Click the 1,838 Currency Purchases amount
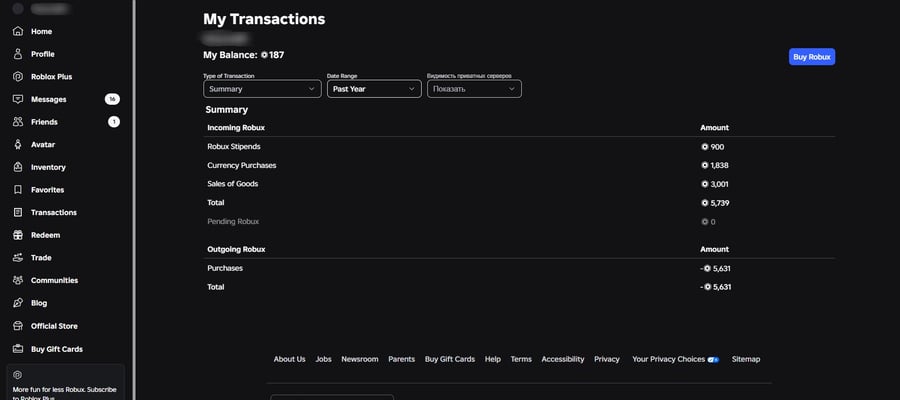The image size is (900, 400). [x=720, y=165]
